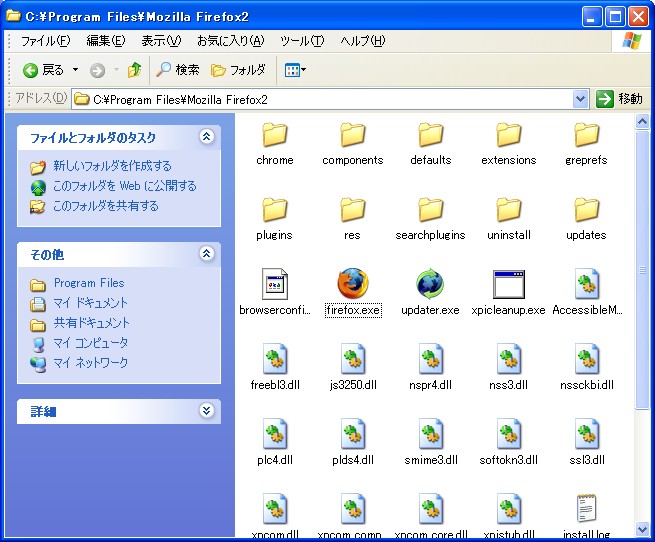Click the 移動 (Go) button

pos(620,99)
